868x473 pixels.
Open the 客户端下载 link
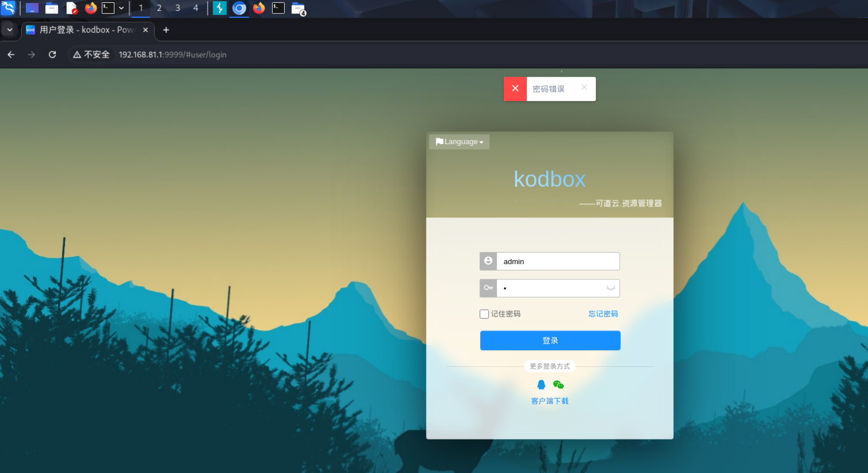pyautogui.click(x=549, y=401)
